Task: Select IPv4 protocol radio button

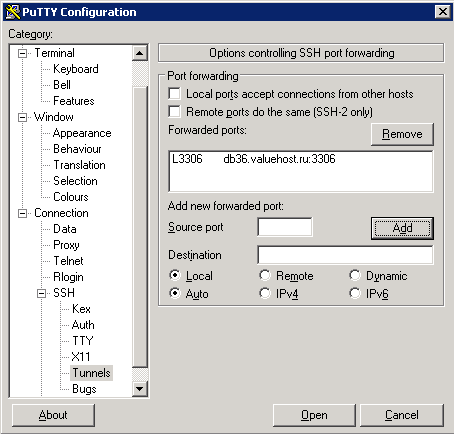Action: coord(265,293)
